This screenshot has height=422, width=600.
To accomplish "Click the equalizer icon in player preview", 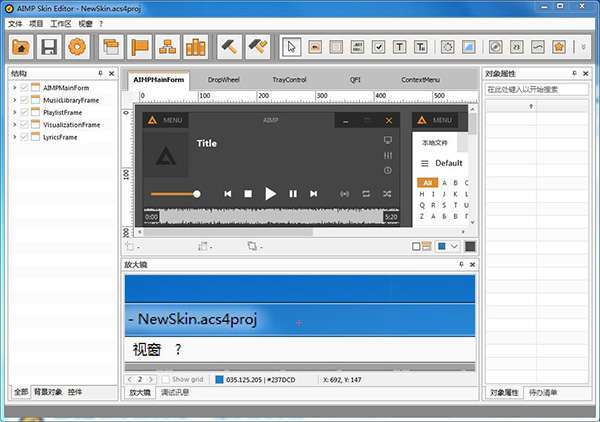I will coord(388,156).
